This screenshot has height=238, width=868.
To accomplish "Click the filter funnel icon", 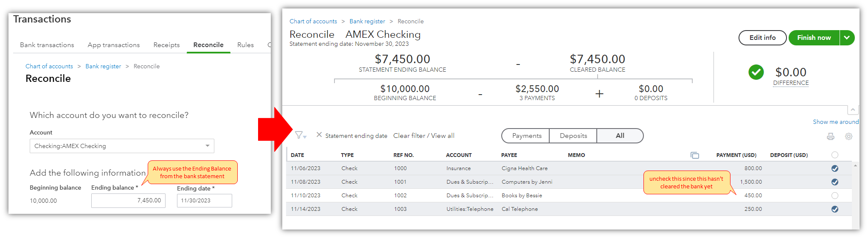I will coord(299,135).
